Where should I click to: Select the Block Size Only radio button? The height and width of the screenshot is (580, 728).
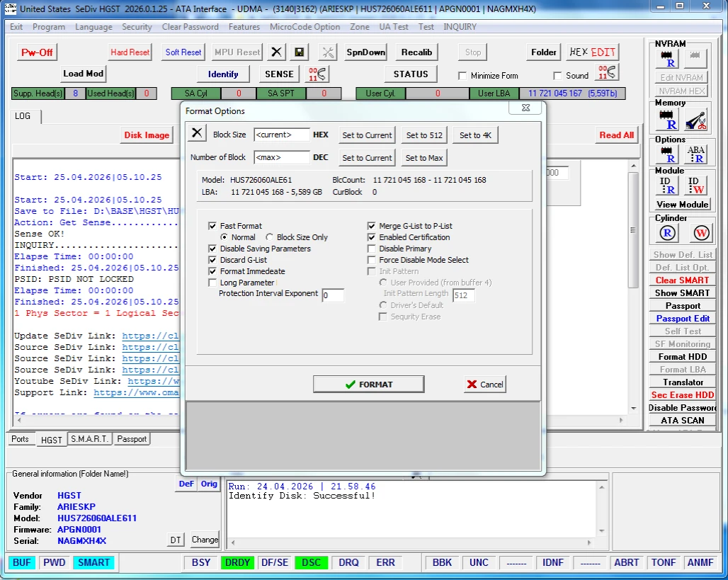click(270, 237)
